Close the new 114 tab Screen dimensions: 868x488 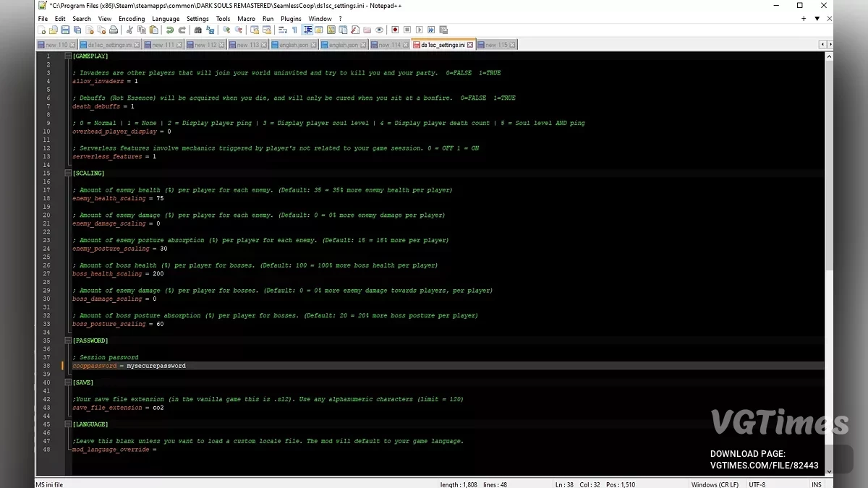click(406, 45)
